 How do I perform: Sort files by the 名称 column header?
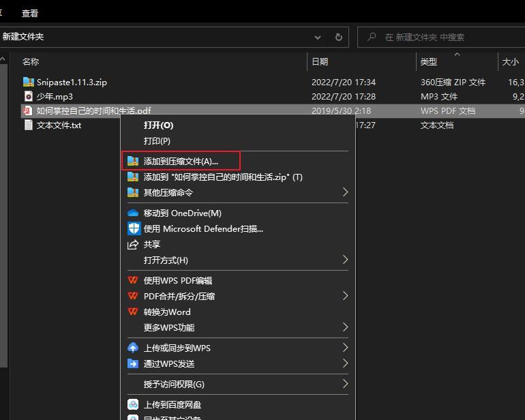[x=31, y=61]
